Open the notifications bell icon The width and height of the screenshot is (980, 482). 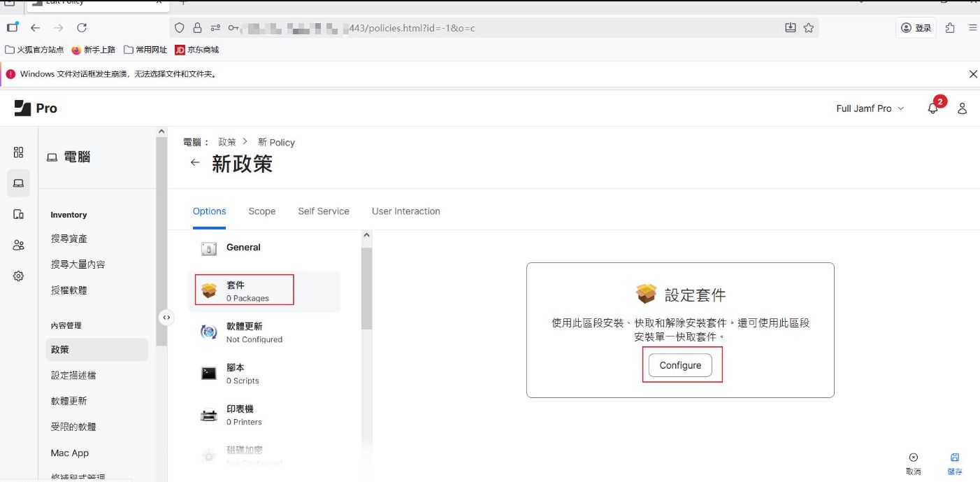[x=932, y=108]
